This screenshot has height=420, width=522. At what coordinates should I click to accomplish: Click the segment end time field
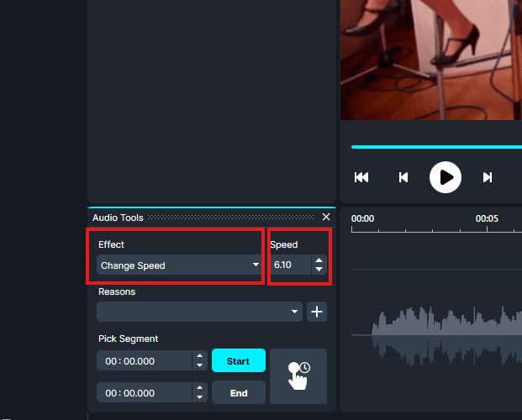(x=144, y=392)
